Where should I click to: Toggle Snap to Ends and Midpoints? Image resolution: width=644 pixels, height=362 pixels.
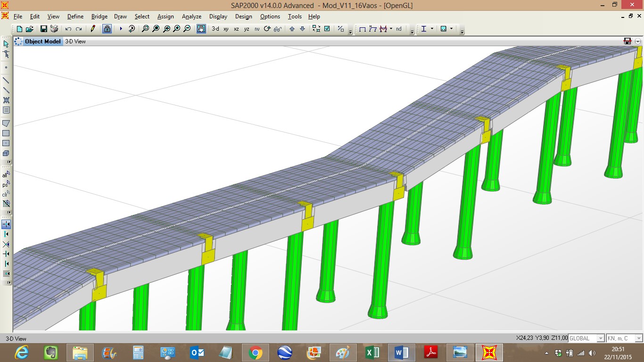point(6,234)
